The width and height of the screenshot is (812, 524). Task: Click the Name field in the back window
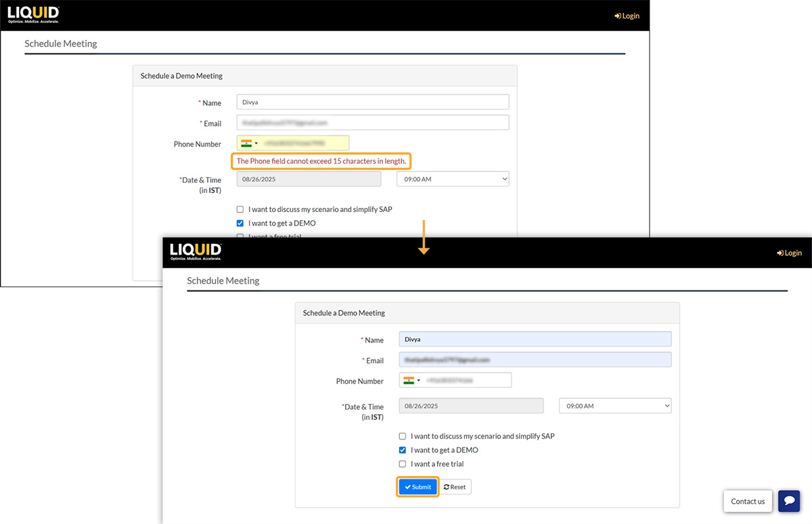(x=373, y=102)
